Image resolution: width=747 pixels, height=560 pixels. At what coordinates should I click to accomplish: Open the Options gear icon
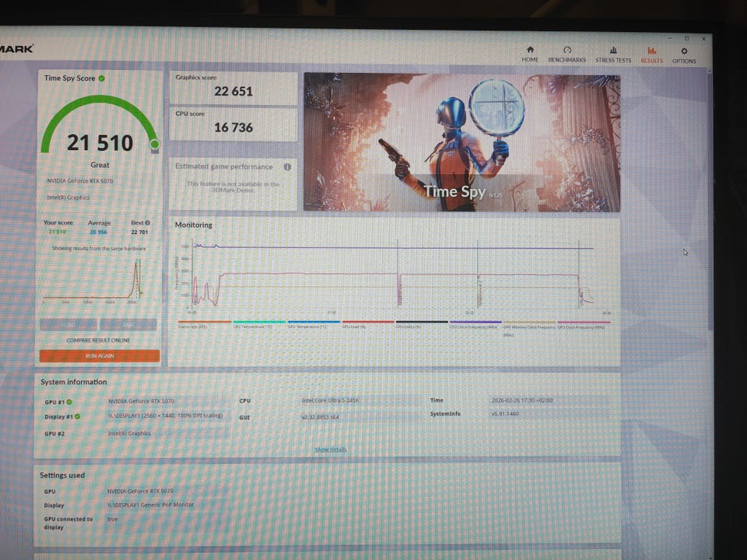pos(684,51)
